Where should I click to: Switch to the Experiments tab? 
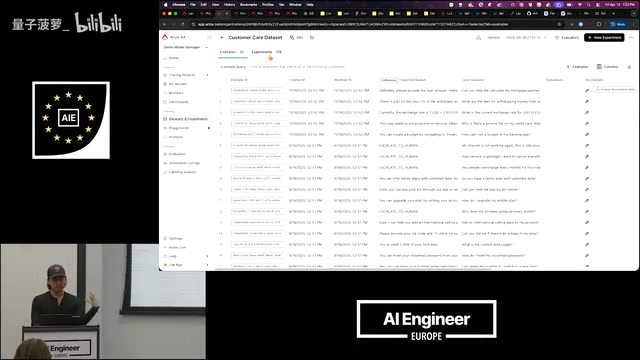tap(267, 52)
